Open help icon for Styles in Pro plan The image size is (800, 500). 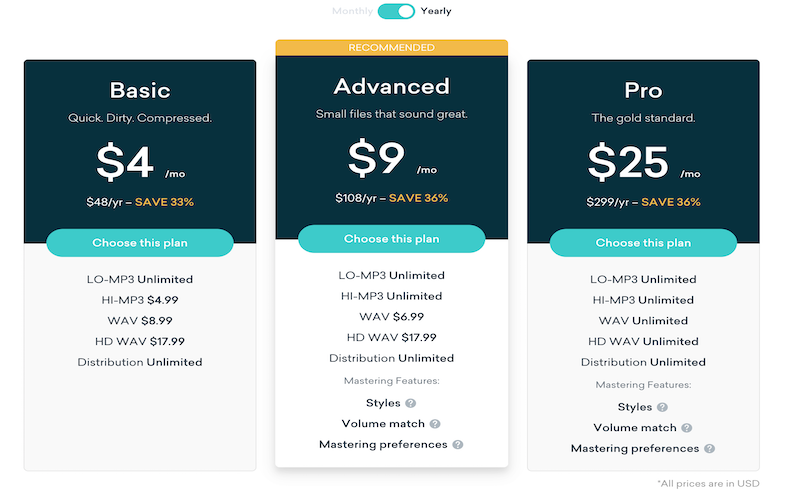pyautogui.click(x=662, y=407)
